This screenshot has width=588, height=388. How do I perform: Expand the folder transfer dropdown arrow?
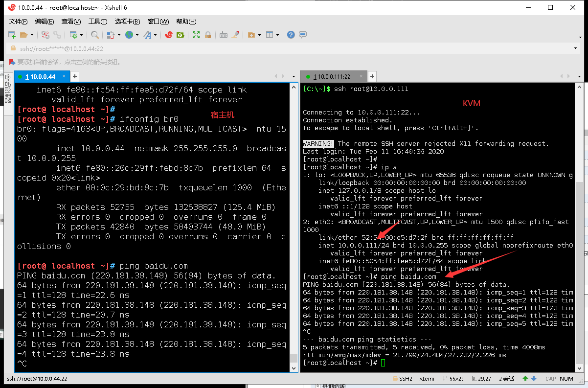click(x=259, y=35)
